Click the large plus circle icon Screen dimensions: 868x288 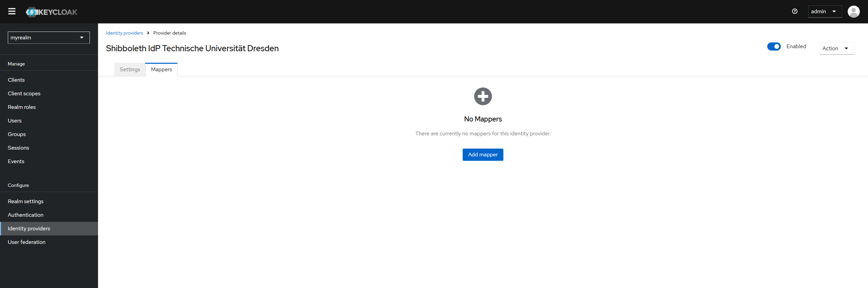point(483,97)
